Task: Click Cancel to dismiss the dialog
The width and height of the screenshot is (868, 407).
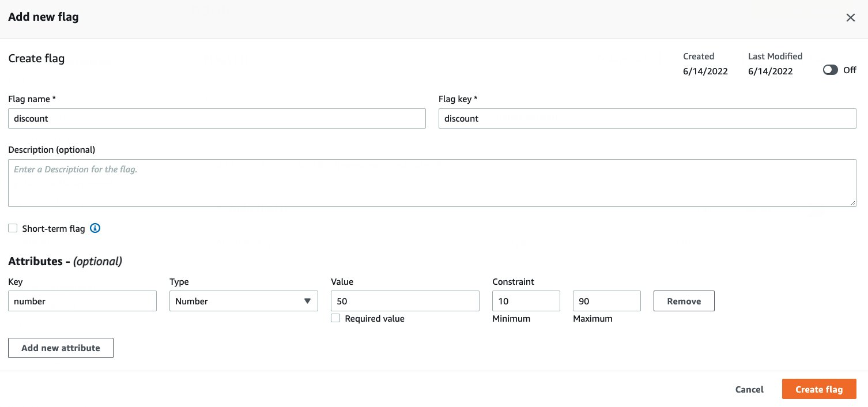Action: pyautogui.click(x=749, y=389)
